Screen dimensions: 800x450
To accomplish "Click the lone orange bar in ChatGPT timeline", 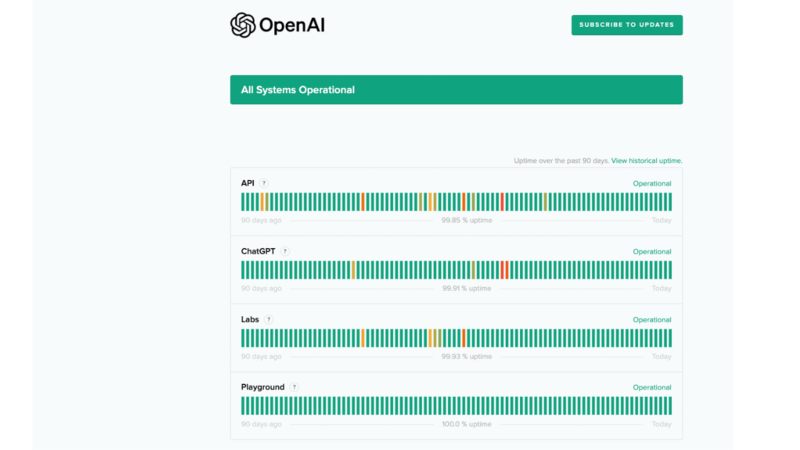I will click(353, 270).
